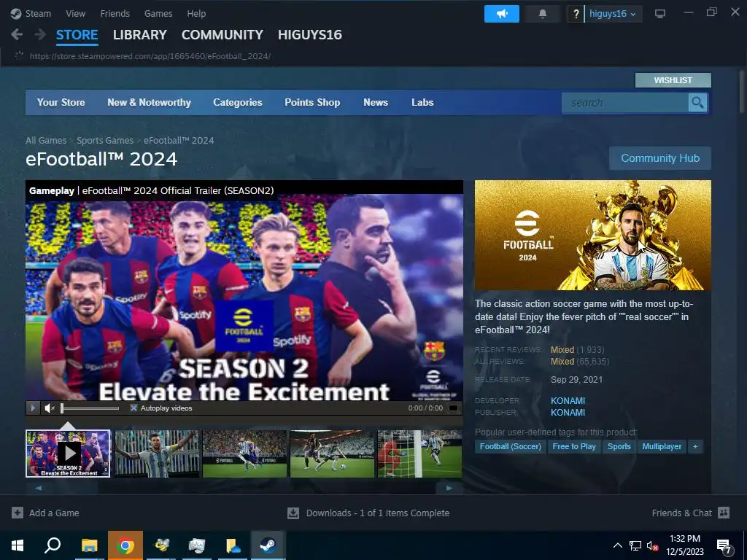Select the Football (Soccer) tag
The height and width of the screenshot is (560, 747).
510,447
